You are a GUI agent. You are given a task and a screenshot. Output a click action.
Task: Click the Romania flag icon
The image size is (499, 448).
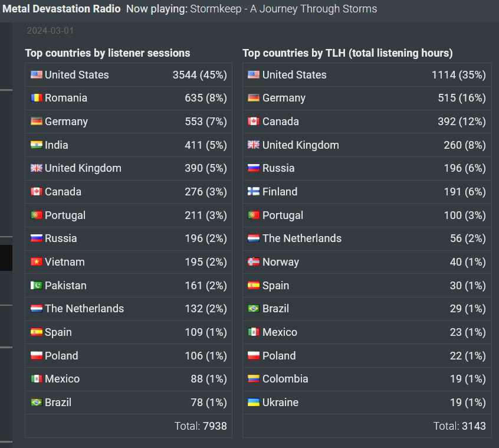point(37,98)
